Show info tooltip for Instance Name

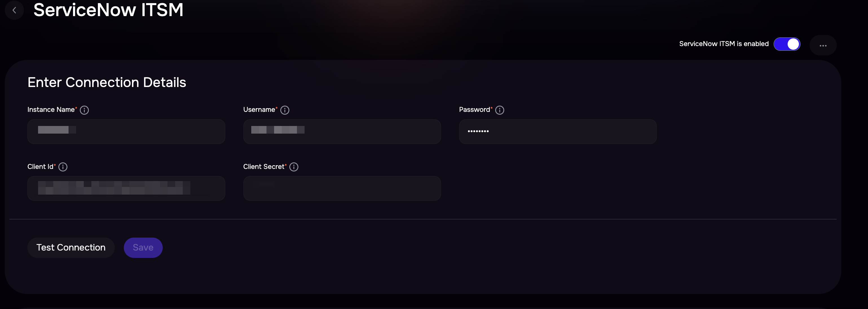(x=84, y=110)
